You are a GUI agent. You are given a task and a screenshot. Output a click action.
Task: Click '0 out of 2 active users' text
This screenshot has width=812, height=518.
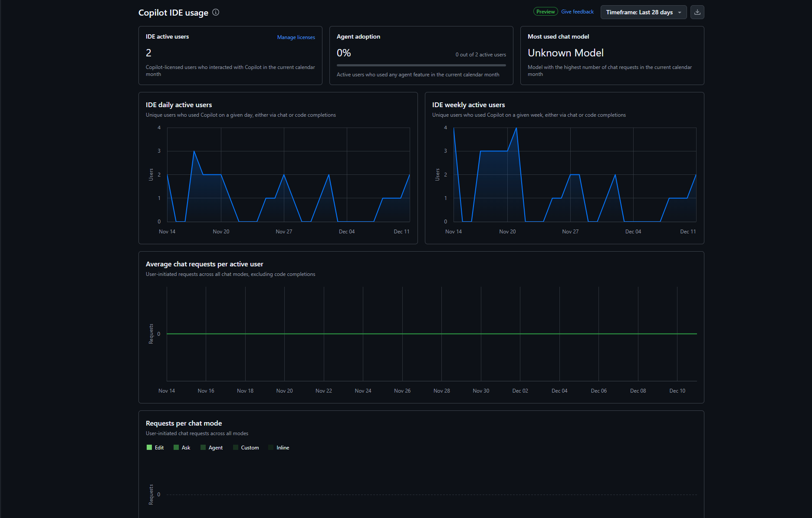[x=480, y=55]
